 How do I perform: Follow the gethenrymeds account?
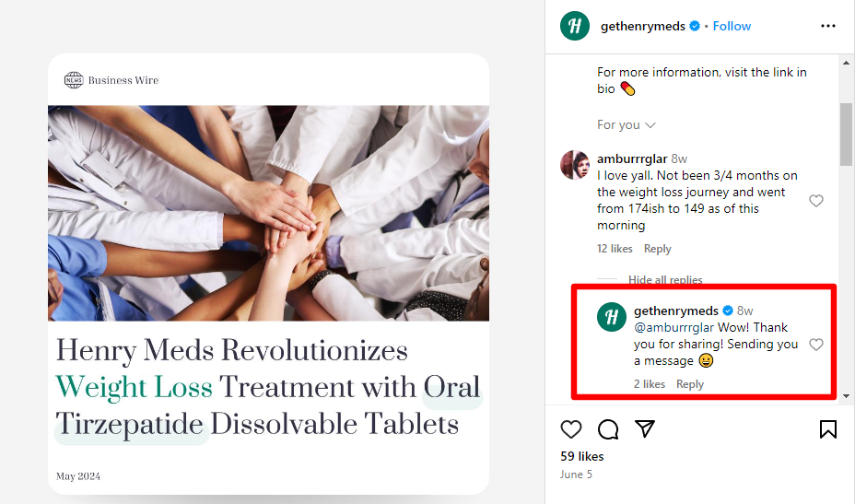[732, 26]
